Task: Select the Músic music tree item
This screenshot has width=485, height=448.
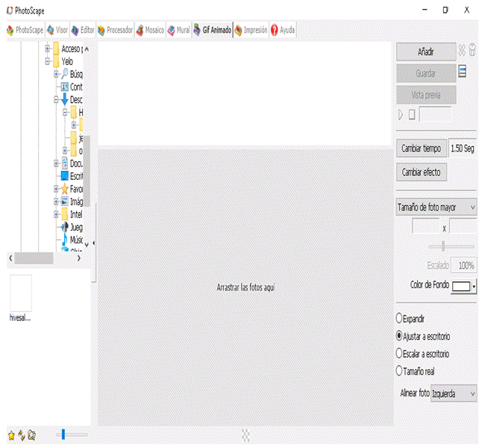Action: coord(72,240)
